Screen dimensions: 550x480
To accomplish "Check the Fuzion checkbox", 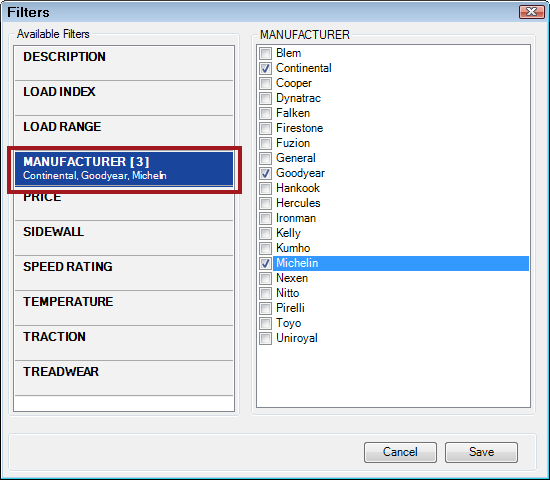I will (x=266, y=144).
